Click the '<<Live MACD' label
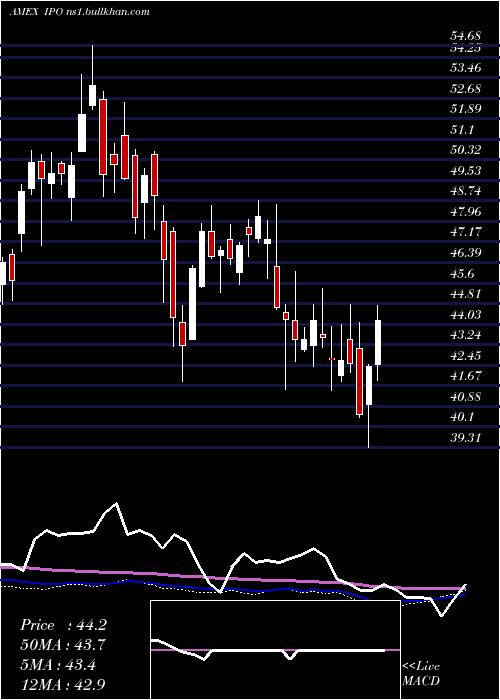 (x=421, y=674)
